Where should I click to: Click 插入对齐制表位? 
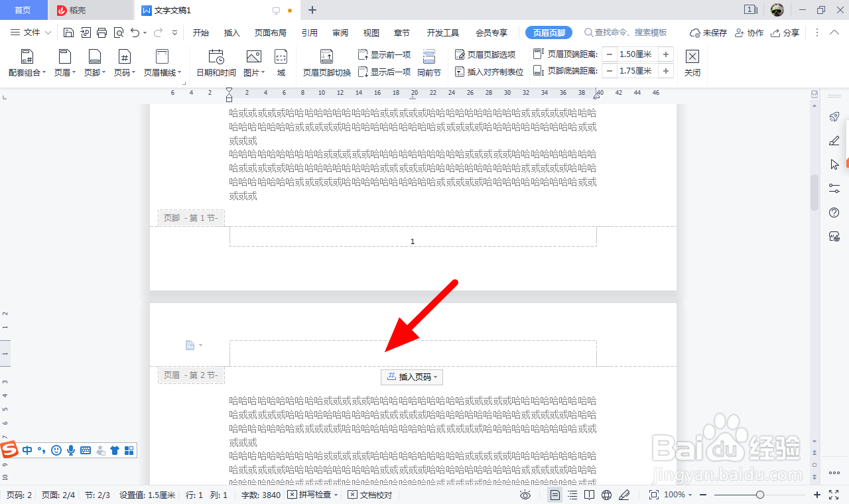tap(489, 72)
